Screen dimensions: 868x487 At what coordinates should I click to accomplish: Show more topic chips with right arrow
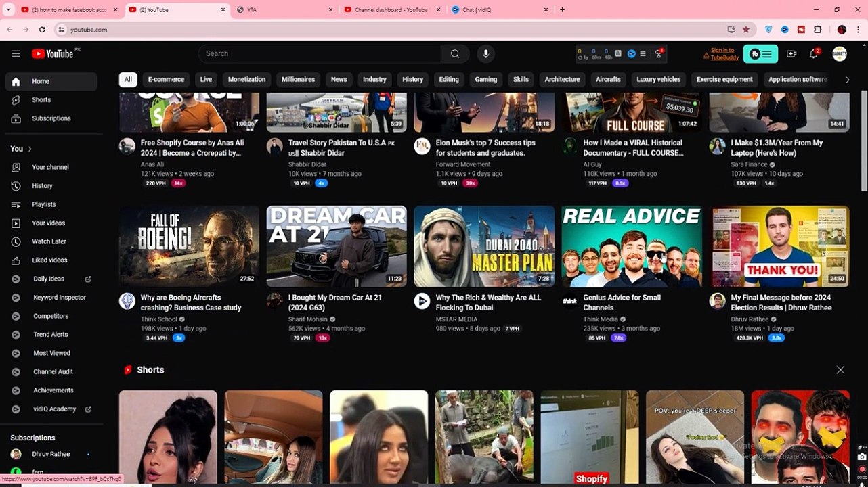tap(847, 80)
